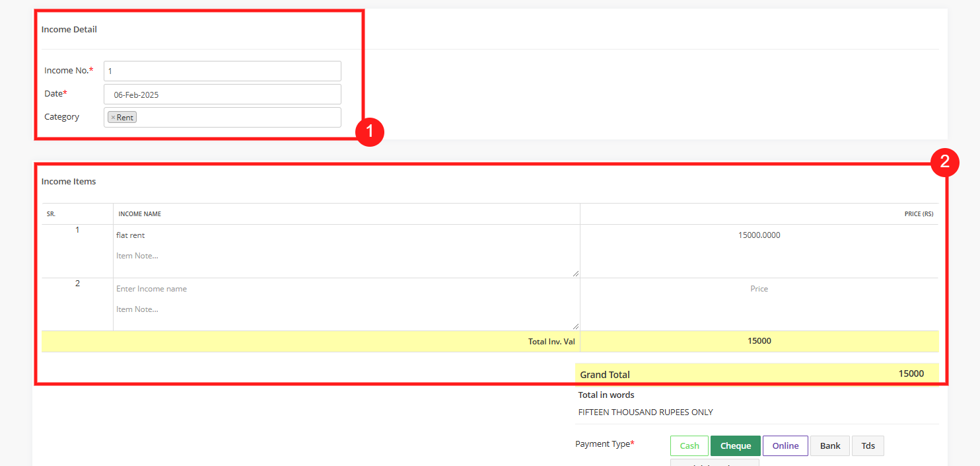Choose Bank as payment type
980x466 pixels.
pos(829,446)
